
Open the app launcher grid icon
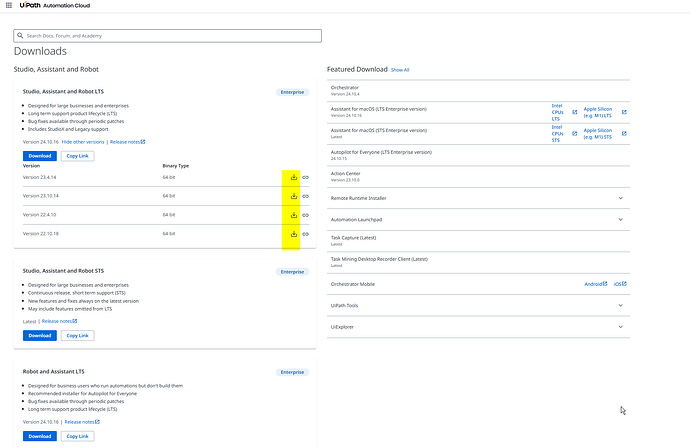[x=9, y=5]
